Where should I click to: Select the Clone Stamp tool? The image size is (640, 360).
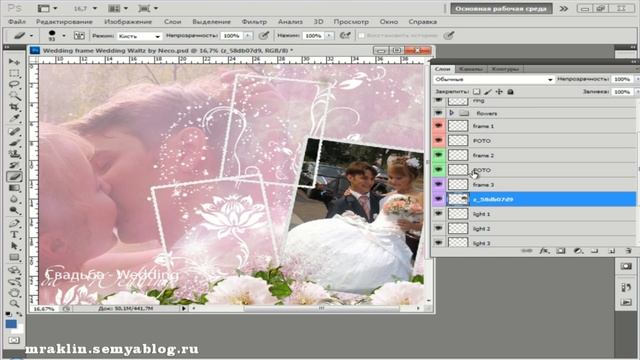pyautogui.click(x=14, y=154)
